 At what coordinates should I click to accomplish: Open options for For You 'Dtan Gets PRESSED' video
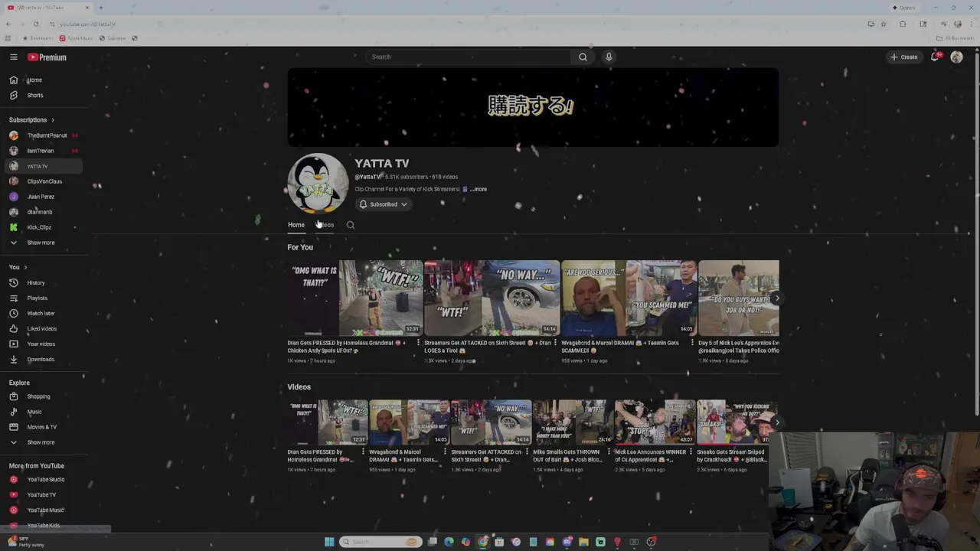(x=418, y=343)
